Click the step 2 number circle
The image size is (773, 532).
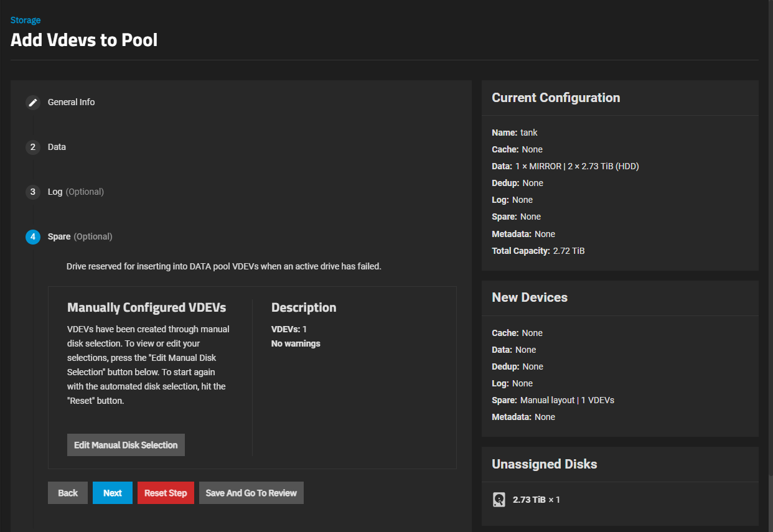[33, 147]
